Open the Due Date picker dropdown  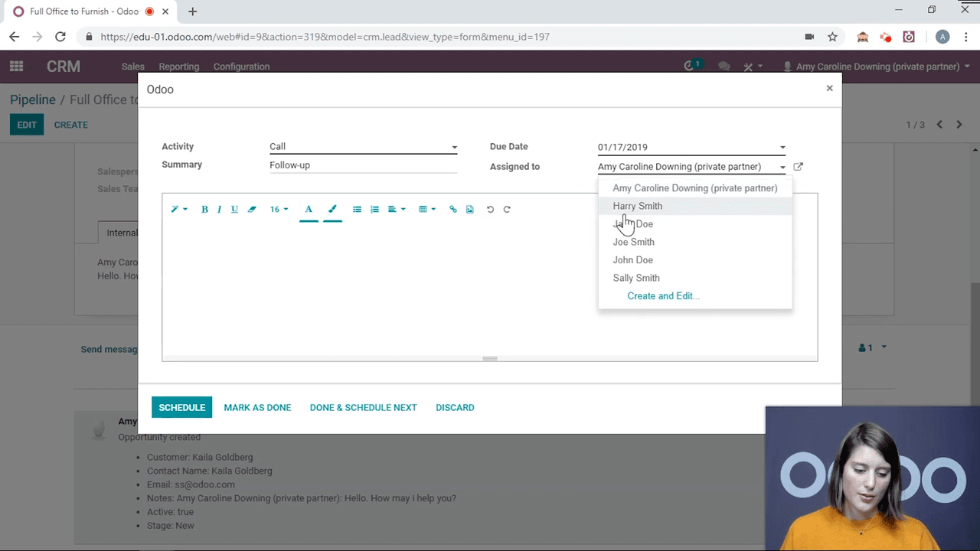782,148
